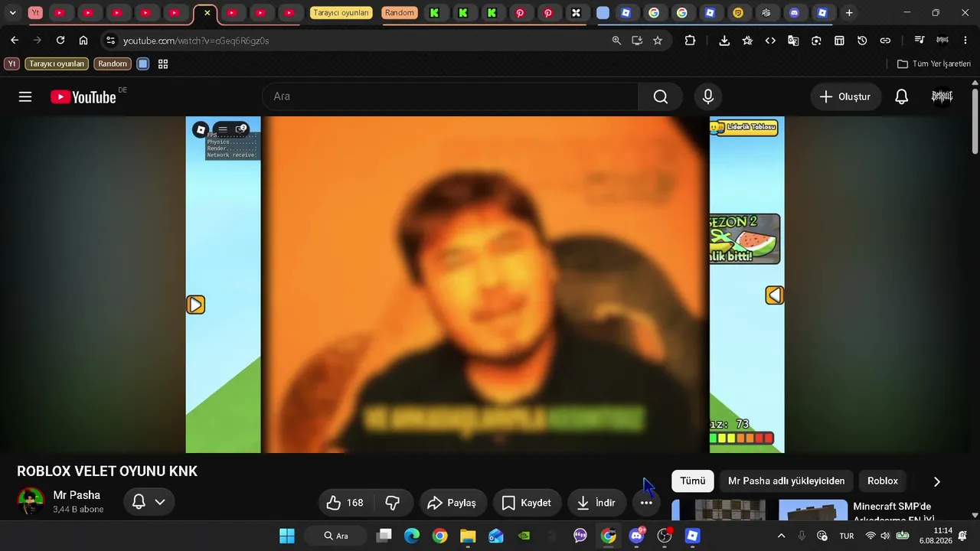Dislike the video
This screenshot has width=980, height=551.
point(393,503)
